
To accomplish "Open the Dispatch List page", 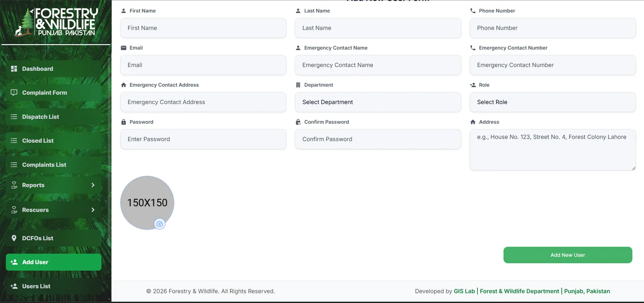I will [x=54, y=117].
